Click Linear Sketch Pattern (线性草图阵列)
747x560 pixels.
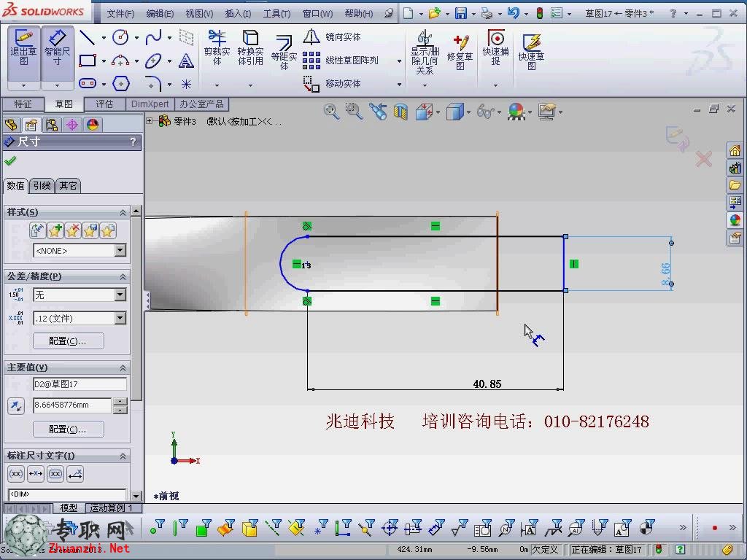click(341, 61)
